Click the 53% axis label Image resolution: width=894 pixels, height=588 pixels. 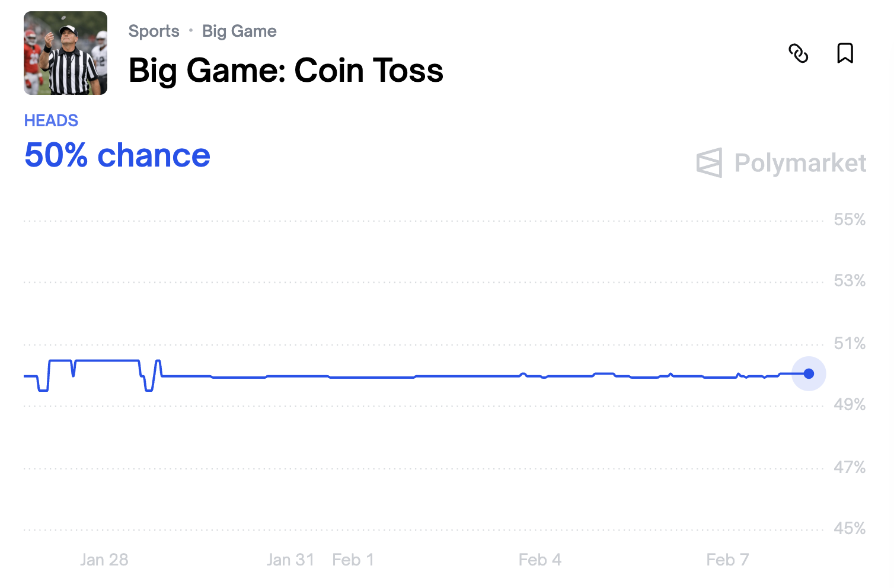click(x=850, y=281)
